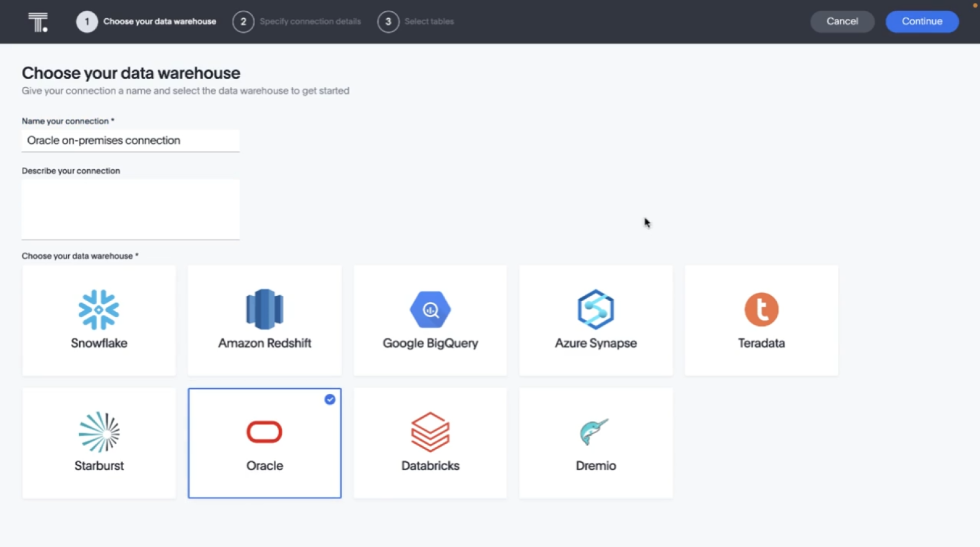Click the 'Oracle' card label
Image resolution: width=980 pixels, height=547 pixels.
264,466
